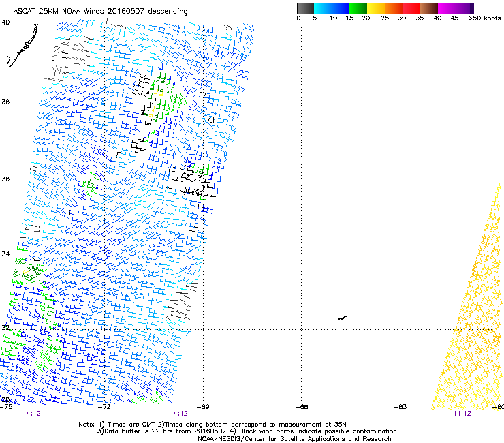Click the purple '14:12' time under -75 longitude
The height and width of the screenshot is (443, 504).
pyautogui.click(x=31, y=414)
